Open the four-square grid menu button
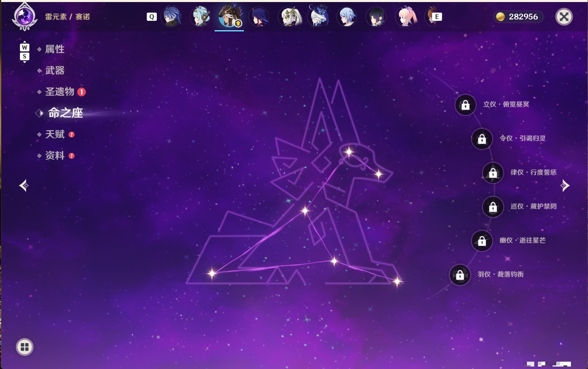Image resolution: width=588 pixels, height=369 pixels. pos(24,347)
